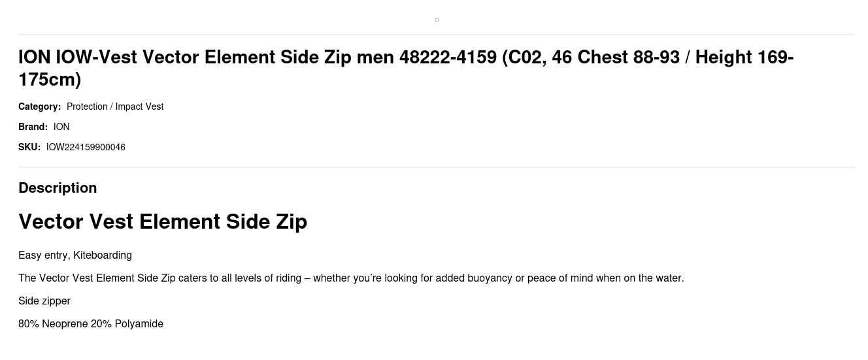This screenshot has width=868, height=360.
Task: Click the Easy entry, Kiteboarding line
Action: [x=75, y=255]
